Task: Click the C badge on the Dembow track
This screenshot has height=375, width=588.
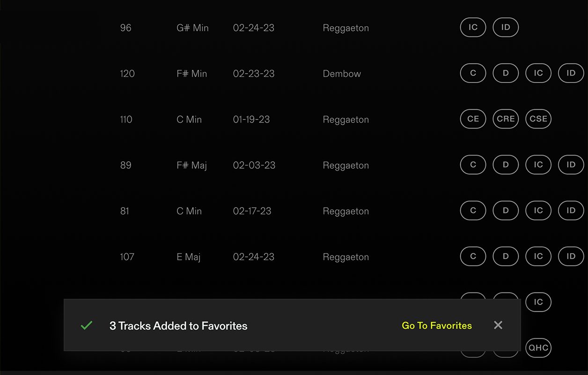Action: (x=473, y=73)
